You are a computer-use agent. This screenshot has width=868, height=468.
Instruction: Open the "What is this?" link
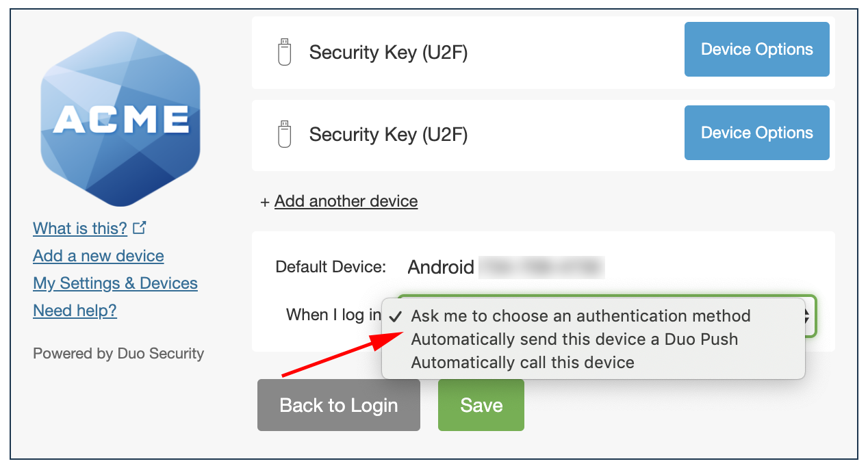[80, 229]
